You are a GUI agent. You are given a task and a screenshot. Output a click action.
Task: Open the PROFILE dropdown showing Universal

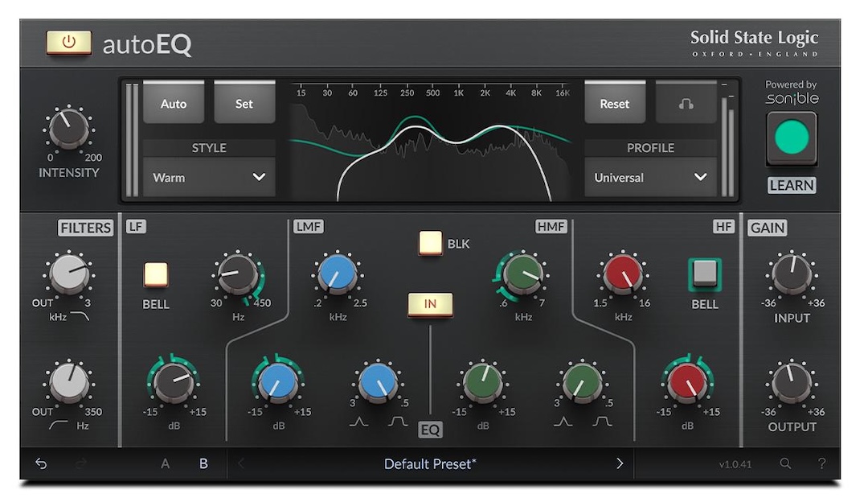coord(650,177)
